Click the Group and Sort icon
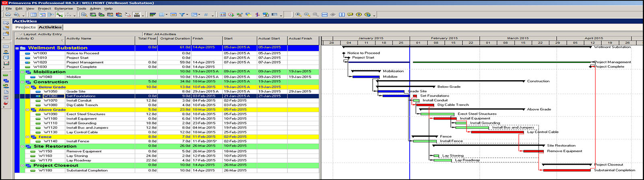The width and height of the screenshot is (644, 180). pyautogui.click(x=194, y=14)
